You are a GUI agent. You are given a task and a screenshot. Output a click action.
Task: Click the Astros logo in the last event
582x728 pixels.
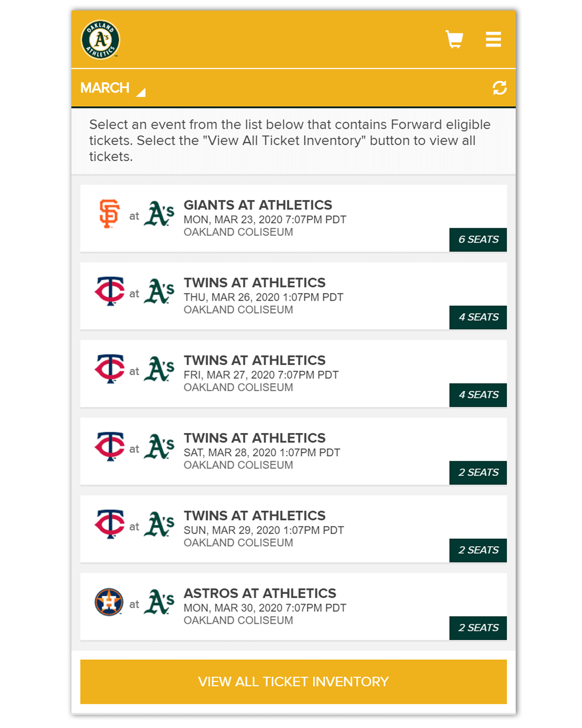tap(109, 602)
